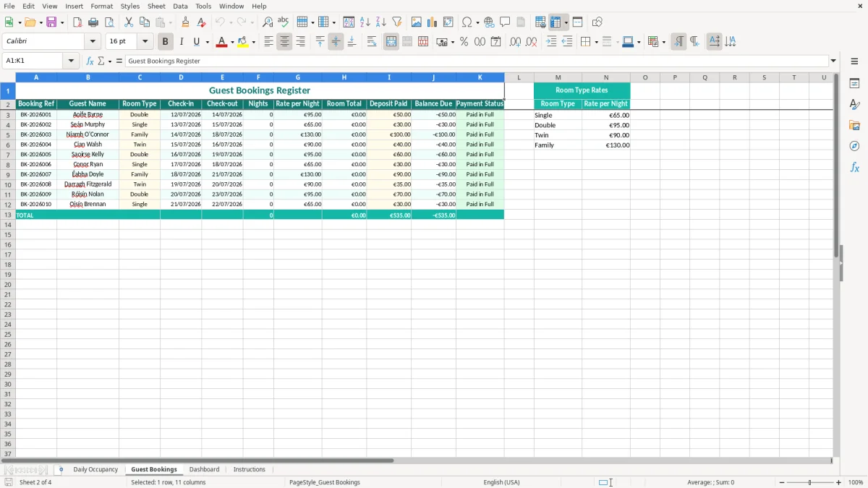Toggle Underline formatting
This screenshot has width=868, height=488.
click(x=196, y=42)
